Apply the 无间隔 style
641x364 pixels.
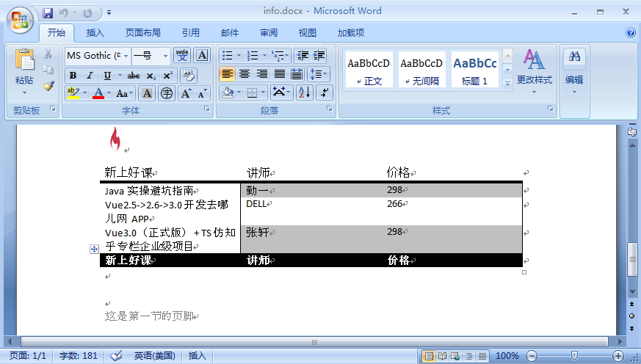pyautogui.click(x=422, y=69)
